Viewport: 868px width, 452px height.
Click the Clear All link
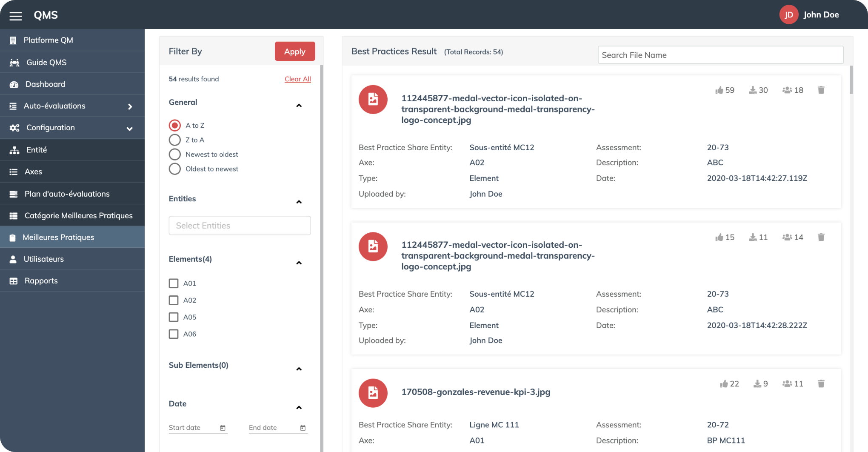[x=297, y=79]
